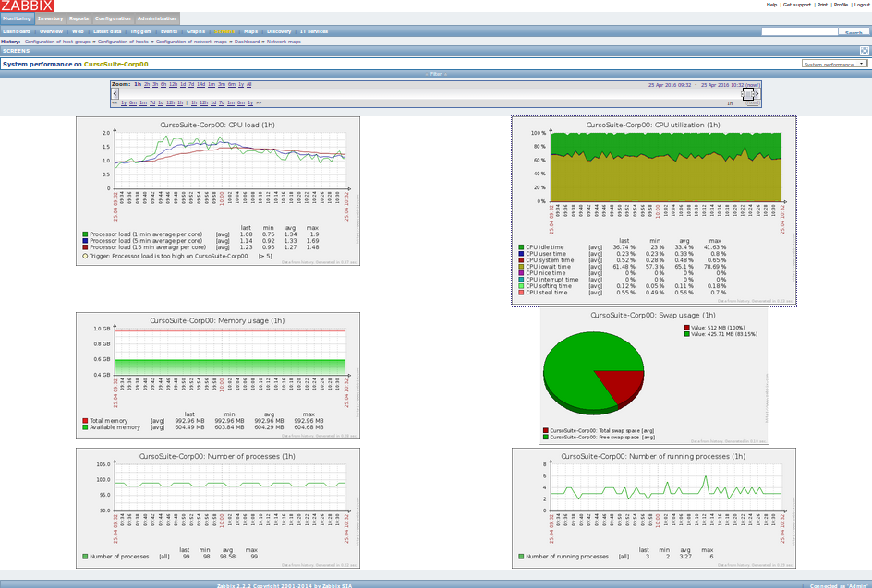Viewport: 872px width, 588px height.
Task: Open the System performance screen dropdown
Action: (834, 64)
